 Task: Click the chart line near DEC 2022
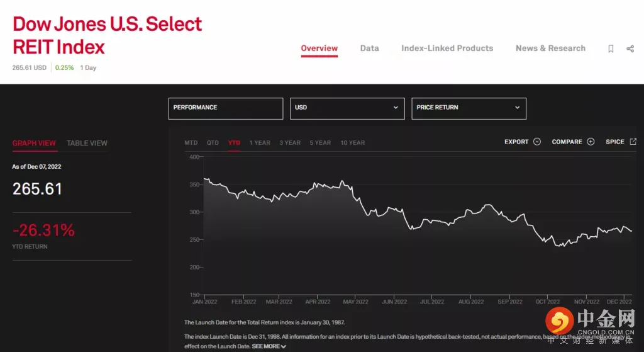[x=625, y=226]
